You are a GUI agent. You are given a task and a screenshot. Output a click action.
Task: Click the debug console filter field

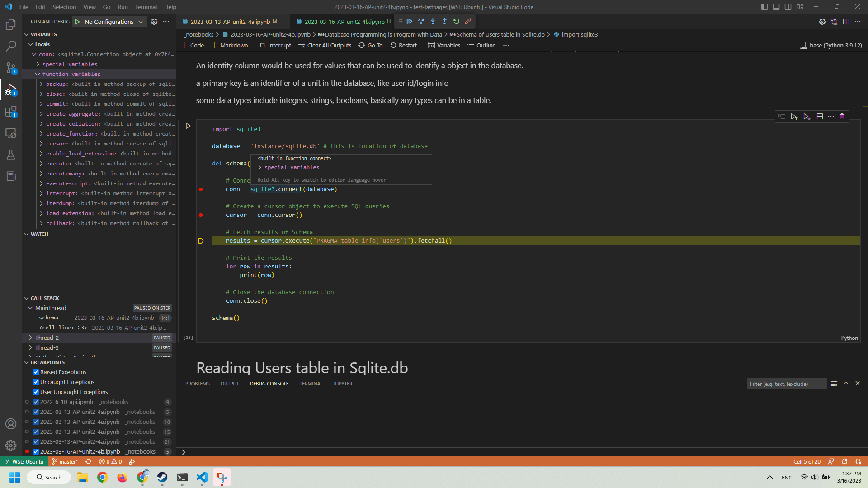787,384
